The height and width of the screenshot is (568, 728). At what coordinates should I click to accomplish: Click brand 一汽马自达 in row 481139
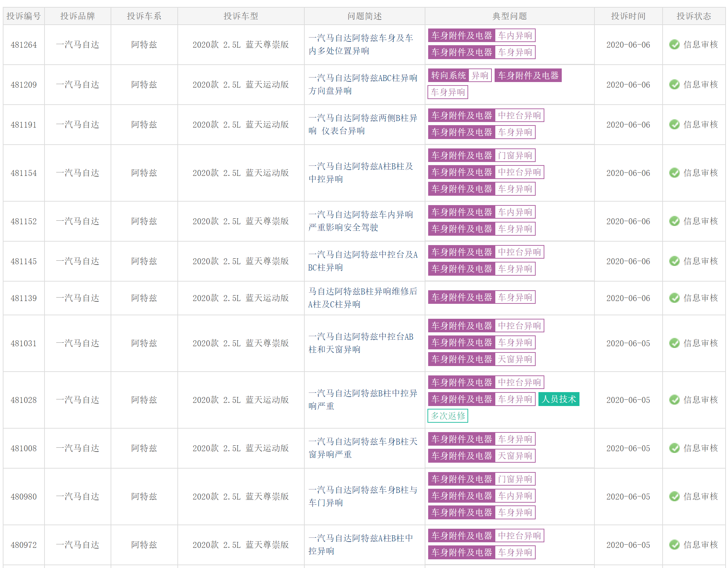point(78,298)
